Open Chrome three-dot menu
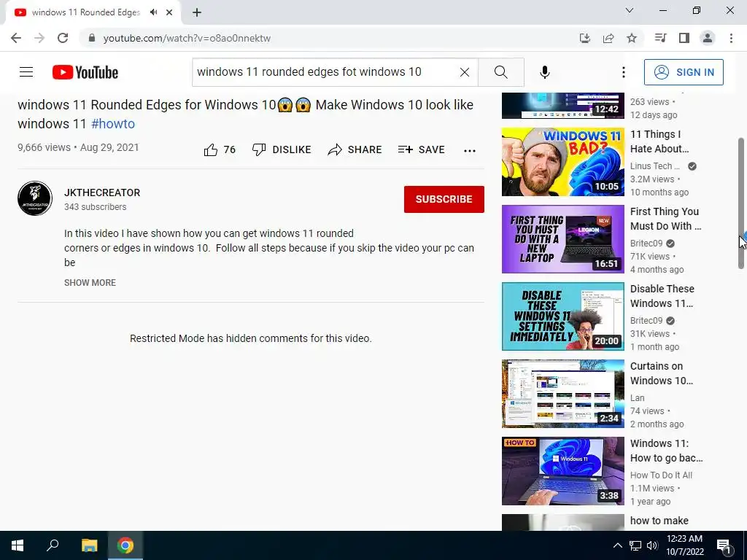Screen dimensions: 747x560 point(731,38)
